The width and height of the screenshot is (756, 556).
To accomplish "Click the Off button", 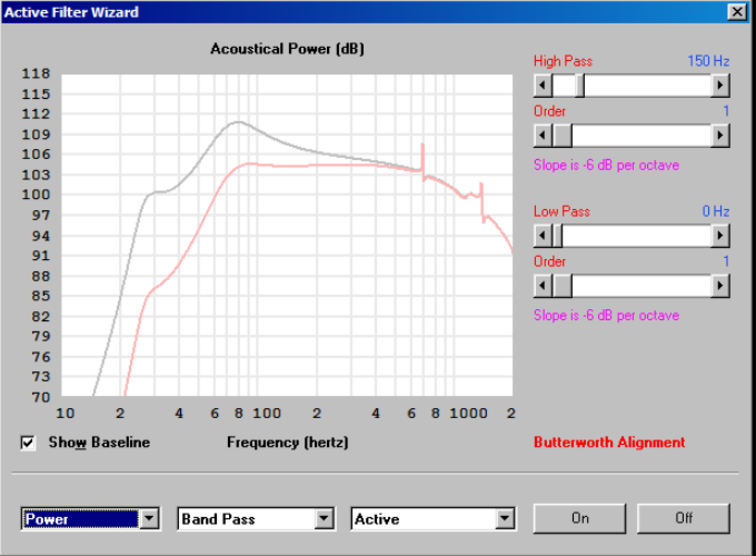I will [683, 518].
